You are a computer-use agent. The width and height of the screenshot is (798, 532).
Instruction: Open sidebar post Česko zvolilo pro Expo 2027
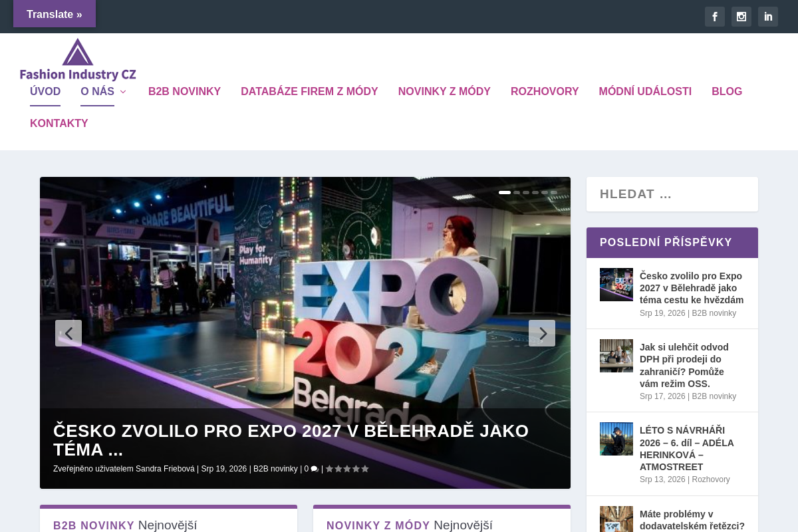(692, 288)
